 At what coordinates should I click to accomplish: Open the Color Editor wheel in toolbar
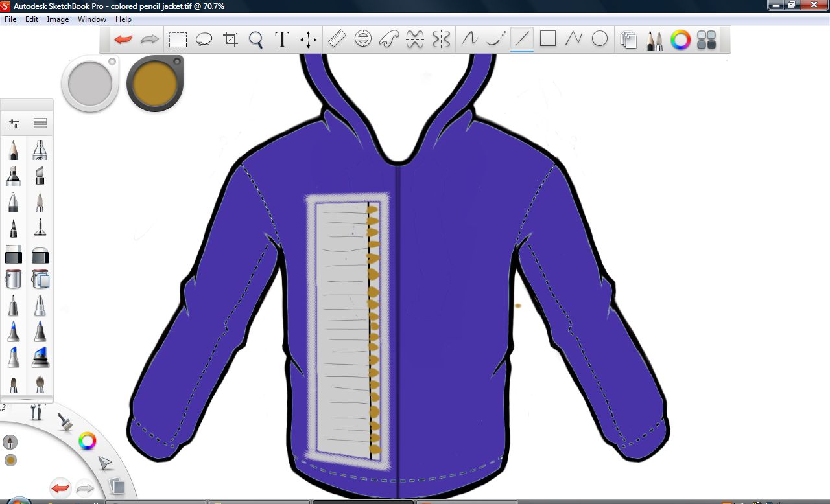(x=680, y=40)
